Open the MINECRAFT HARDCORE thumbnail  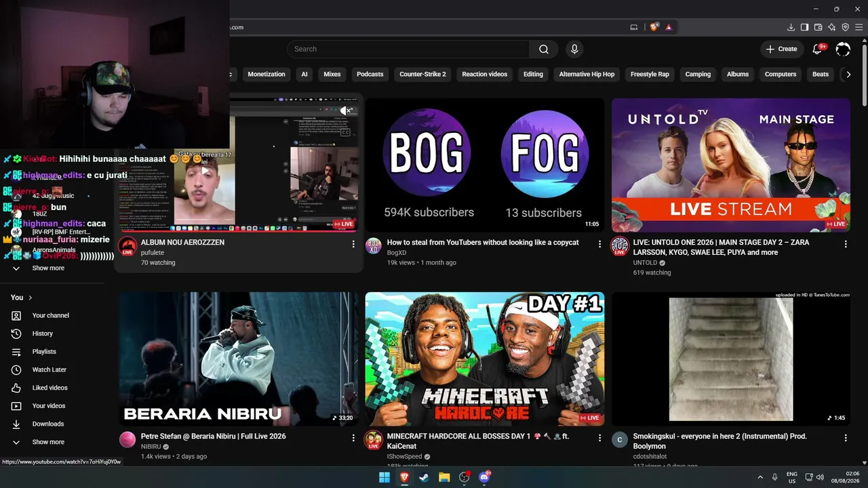pos(485,359)
